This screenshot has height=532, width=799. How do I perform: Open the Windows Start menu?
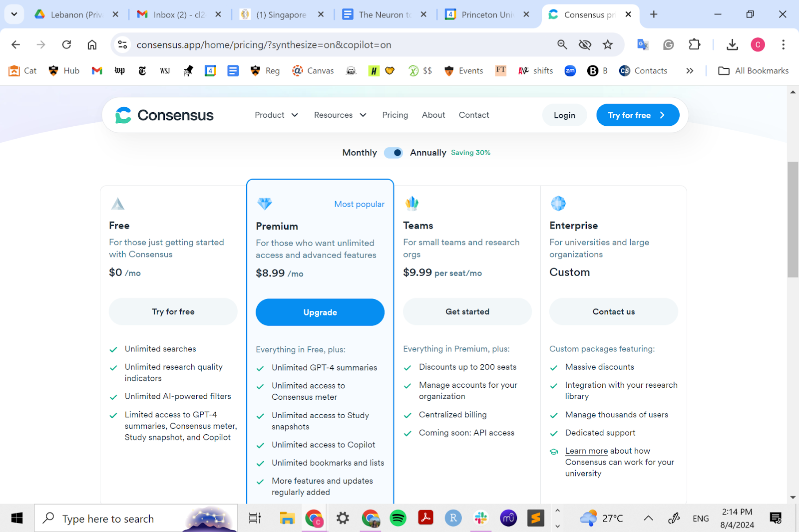click(16, 519)
